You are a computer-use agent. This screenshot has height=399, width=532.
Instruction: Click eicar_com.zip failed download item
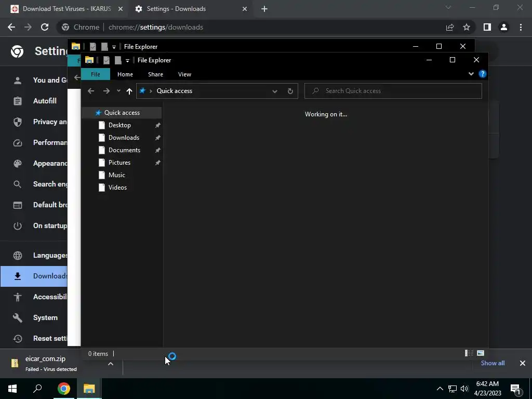51,363
